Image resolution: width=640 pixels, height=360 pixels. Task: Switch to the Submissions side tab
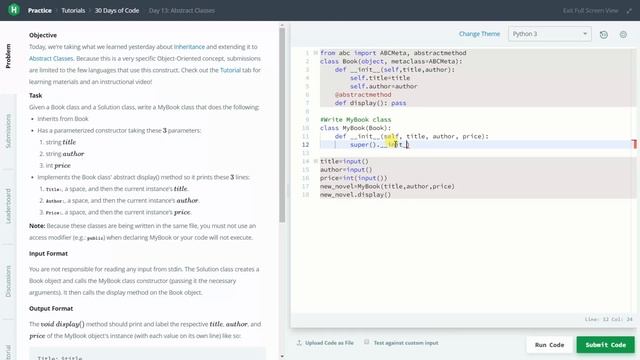pos(8,131)
